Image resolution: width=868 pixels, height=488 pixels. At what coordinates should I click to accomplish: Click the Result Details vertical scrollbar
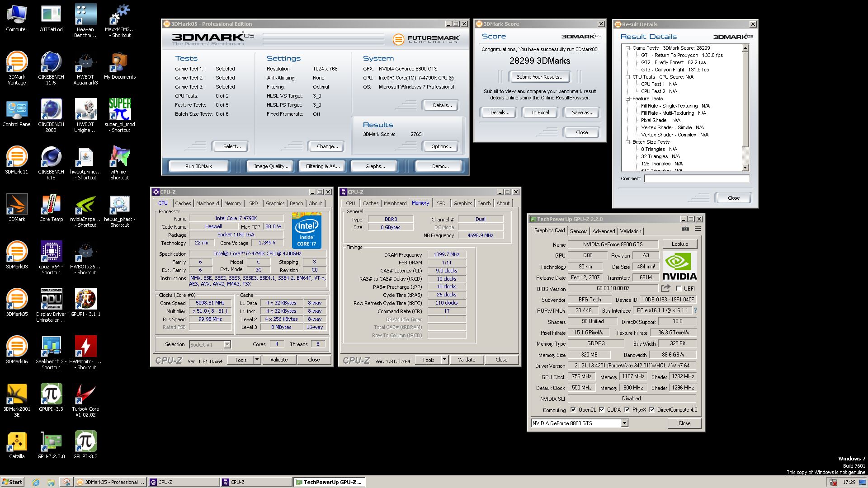[x=745, y=108]
